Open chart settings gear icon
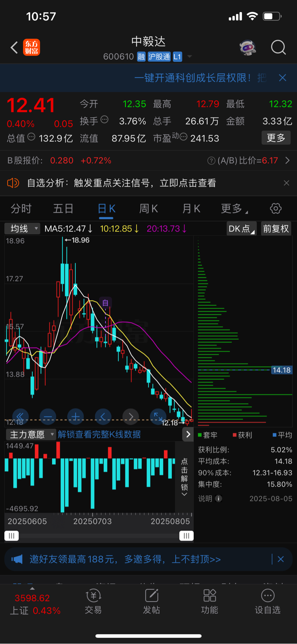297x644 pixels. click(276, 209)
